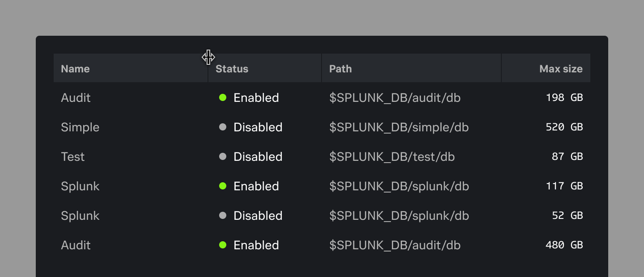Click the Max size column header
This screenshot has width=644, height=277.
click(x=561, y=69)
